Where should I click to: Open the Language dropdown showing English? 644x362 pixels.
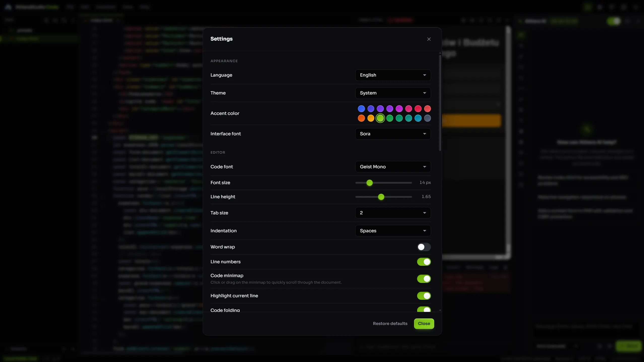[393, 75]
